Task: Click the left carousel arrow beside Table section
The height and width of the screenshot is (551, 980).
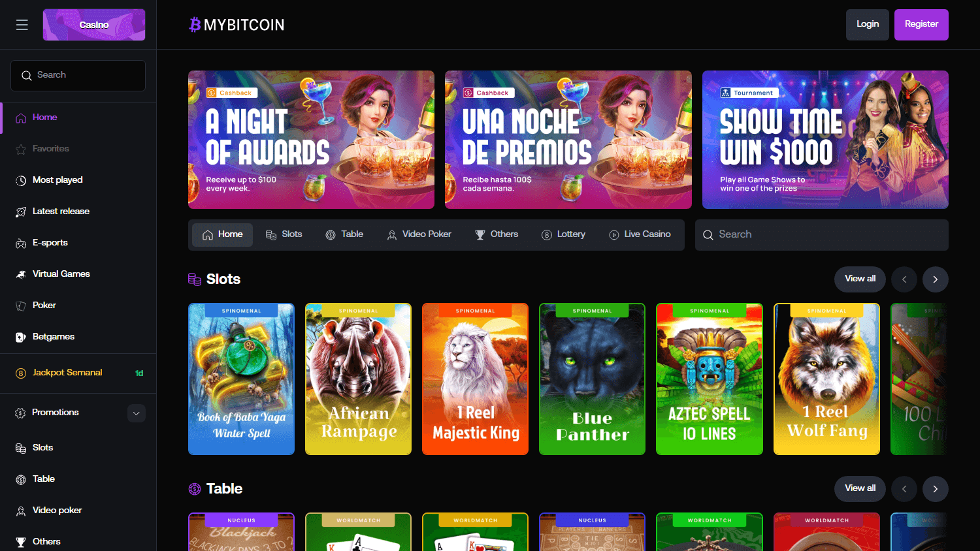Action: coord(904,488)
